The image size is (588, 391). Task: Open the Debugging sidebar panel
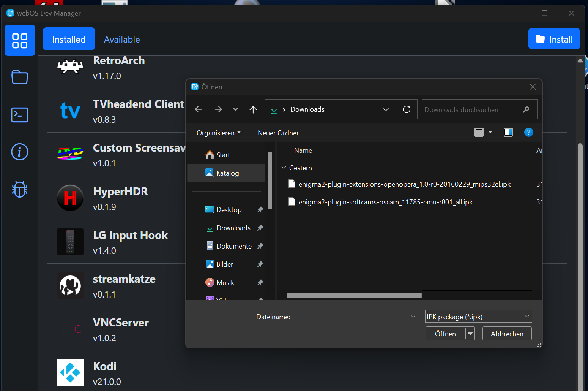(x=20, y=189)
